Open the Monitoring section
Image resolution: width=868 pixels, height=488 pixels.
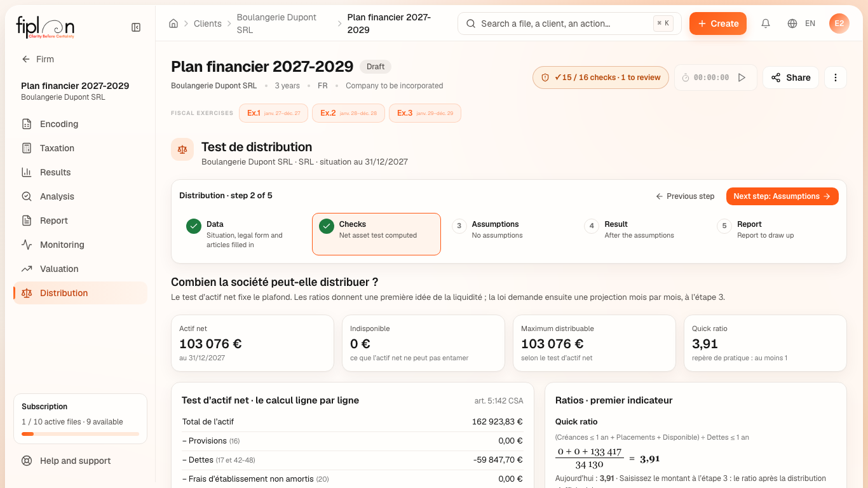[x=80, y=245]
